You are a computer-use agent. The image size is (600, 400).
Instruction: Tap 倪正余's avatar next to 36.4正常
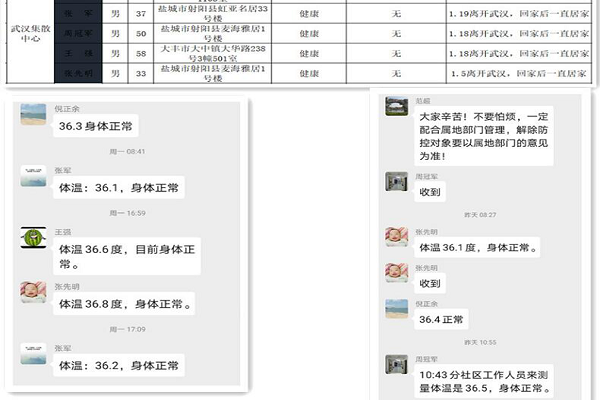pos(396,310)
